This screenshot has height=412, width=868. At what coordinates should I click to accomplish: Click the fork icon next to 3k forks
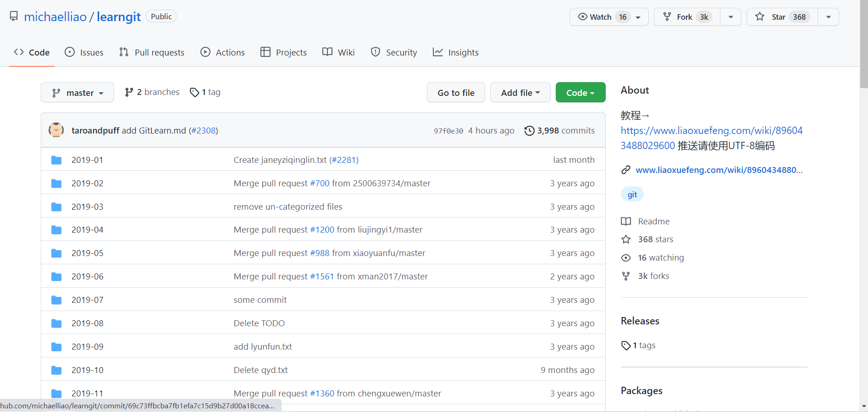[x=626, y=276]
